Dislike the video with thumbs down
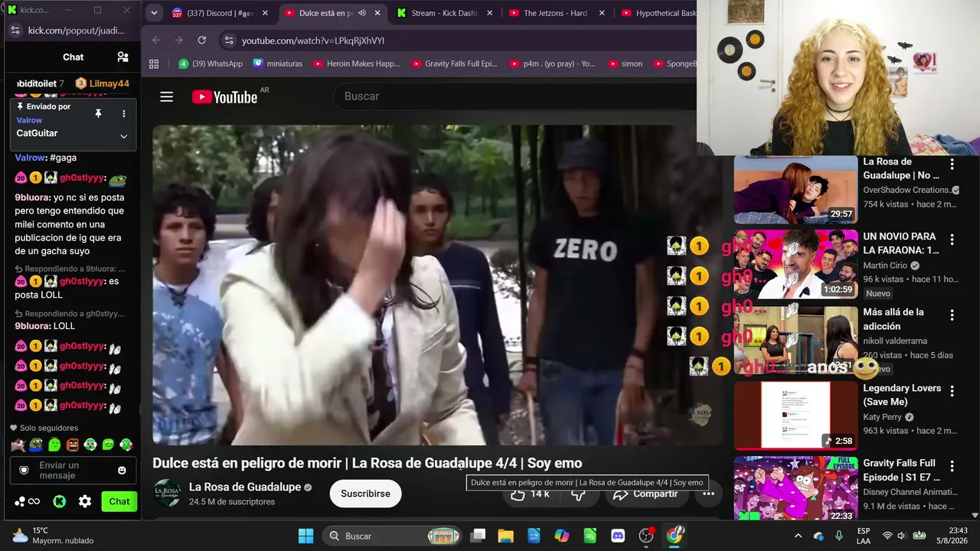This screenshot has width=980, height=551. coord(579,494)
